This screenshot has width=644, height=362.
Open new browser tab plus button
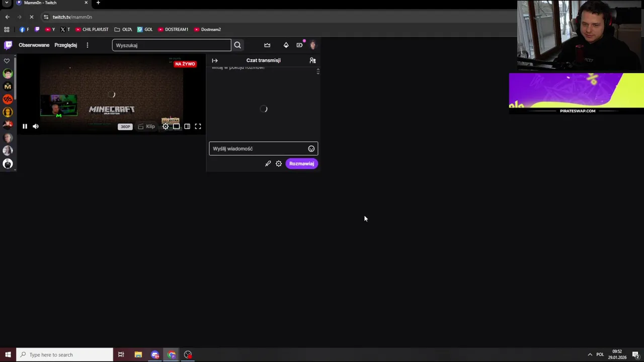[x=98, y=3]
